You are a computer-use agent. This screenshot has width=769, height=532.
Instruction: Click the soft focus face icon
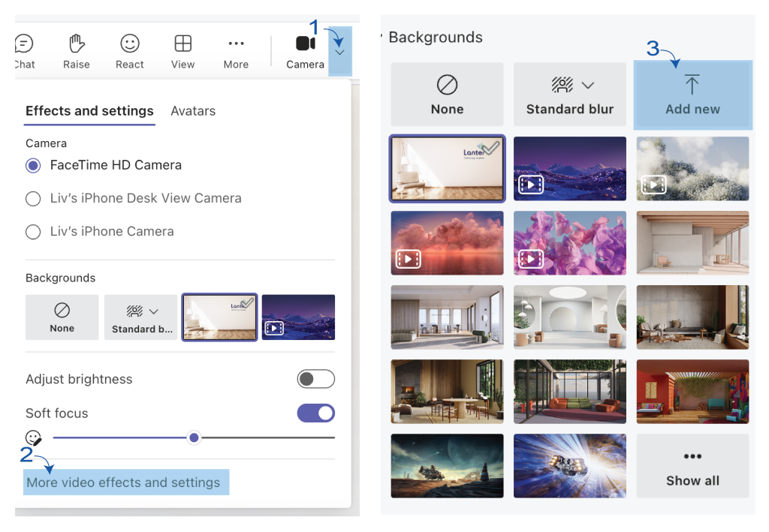pos(34,437)
